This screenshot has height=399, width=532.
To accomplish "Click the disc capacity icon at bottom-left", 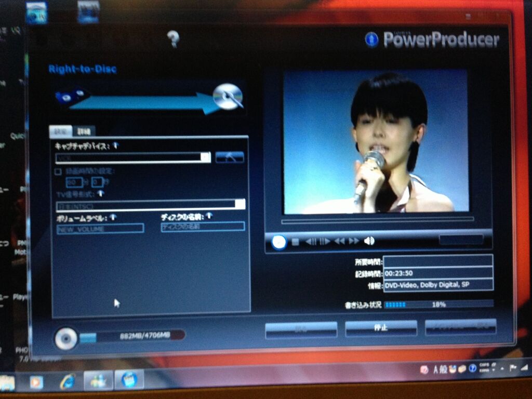I will (66, 338).
